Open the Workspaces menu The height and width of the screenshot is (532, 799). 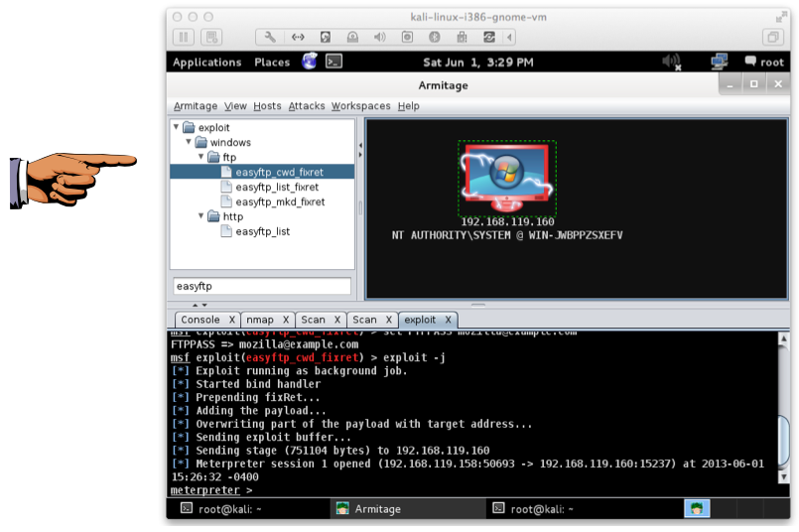pyautogui.click(x=360, y=106)
